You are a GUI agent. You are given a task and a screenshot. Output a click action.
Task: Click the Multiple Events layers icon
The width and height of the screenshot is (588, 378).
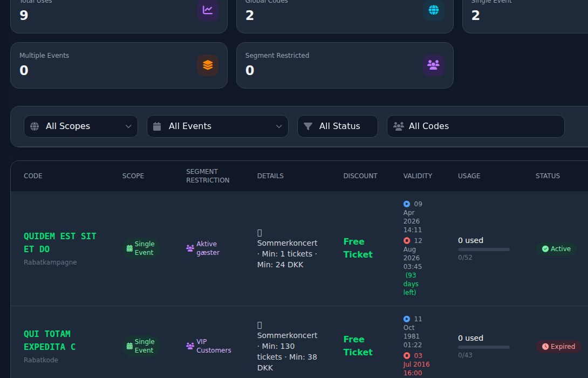(207, 65)
